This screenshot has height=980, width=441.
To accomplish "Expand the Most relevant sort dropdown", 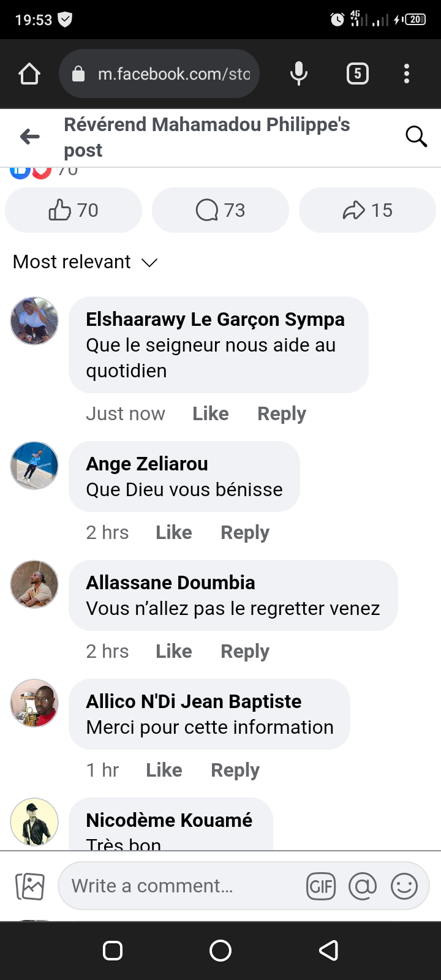I will (86, 262).
